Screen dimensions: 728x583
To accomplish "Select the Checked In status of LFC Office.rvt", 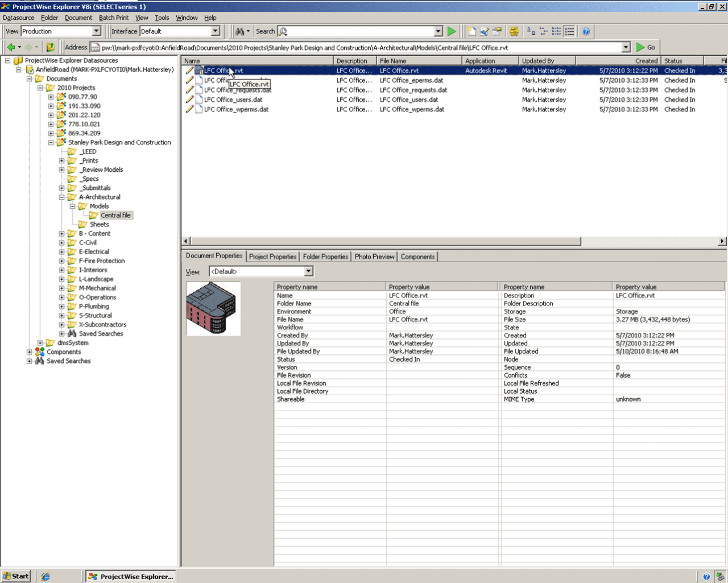I will 680,71.
